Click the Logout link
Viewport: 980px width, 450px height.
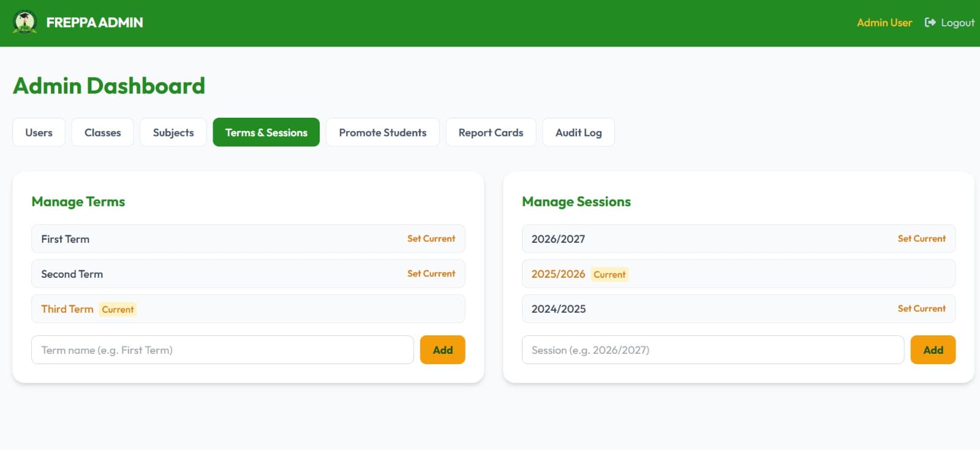(x=949, y=23)
